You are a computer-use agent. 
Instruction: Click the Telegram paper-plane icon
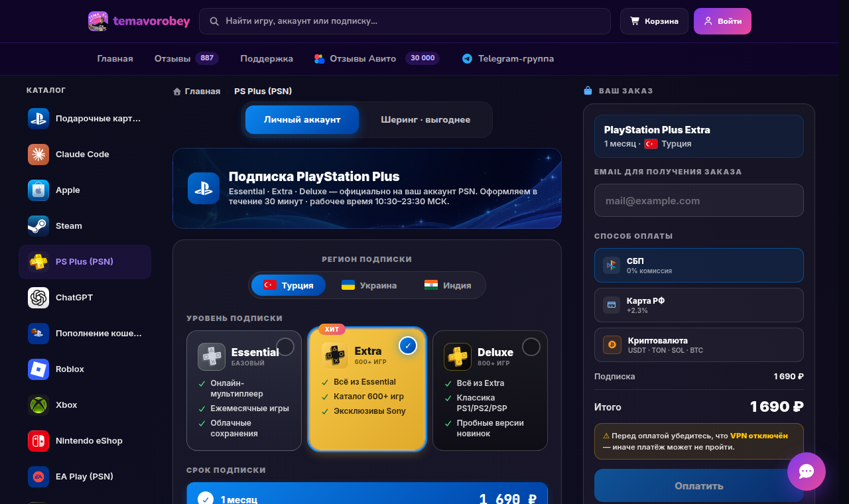[468, 59]
